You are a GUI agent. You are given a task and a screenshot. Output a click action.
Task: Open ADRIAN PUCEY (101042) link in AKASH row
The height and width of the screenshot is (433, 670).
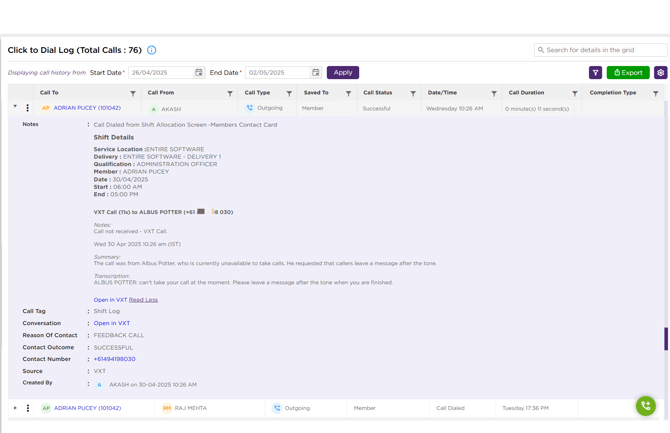pos(87,108)
